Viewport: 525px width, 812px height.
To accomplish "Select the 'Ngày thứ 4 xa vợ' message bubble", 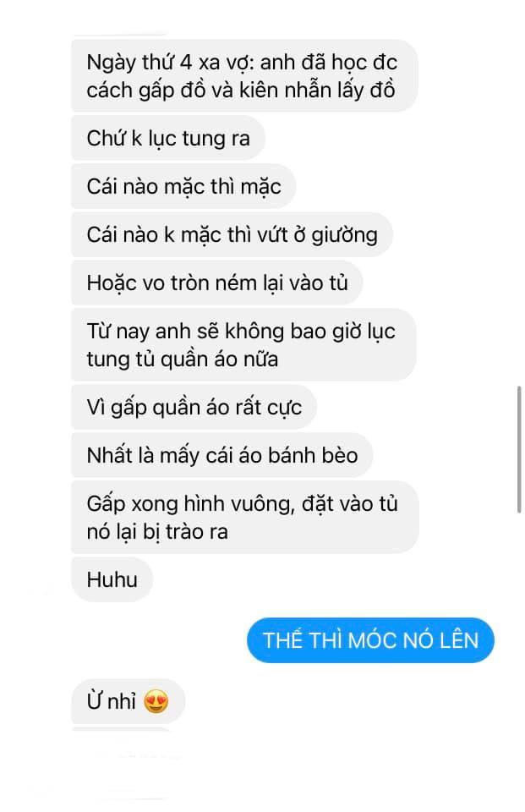I will (x=244, y=75).
